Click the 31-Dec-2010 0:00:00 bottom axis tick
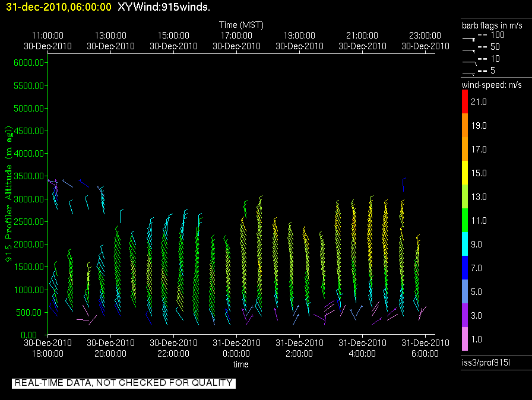This screenshot has height=400, width=532. tap(236, 348)
